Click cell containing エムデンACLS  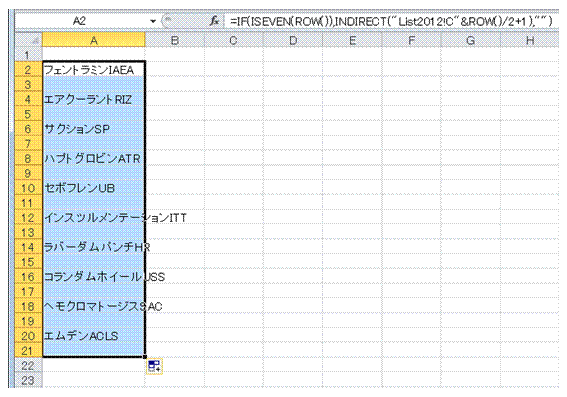click(94, 336)
